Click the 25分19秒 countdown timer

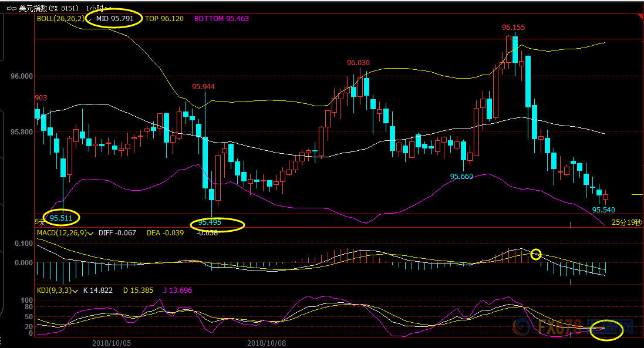[x=626, y=222]
